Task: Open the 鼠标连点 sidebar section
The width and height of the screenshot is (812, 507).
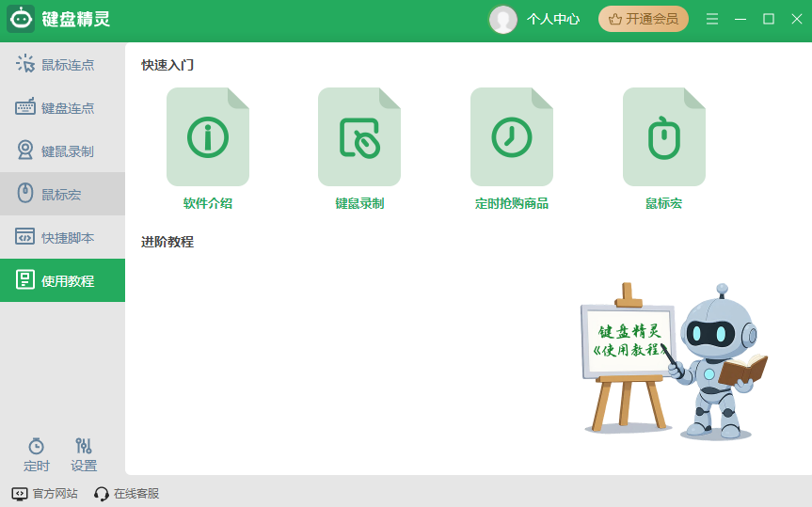Action: (x=62, y=65)
